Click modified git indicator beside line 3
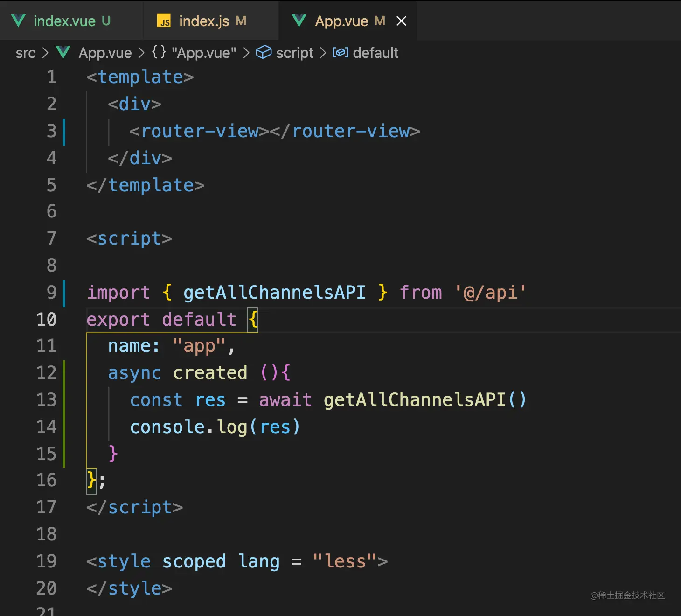Viewport: 681px width, 616px height. 64,132
